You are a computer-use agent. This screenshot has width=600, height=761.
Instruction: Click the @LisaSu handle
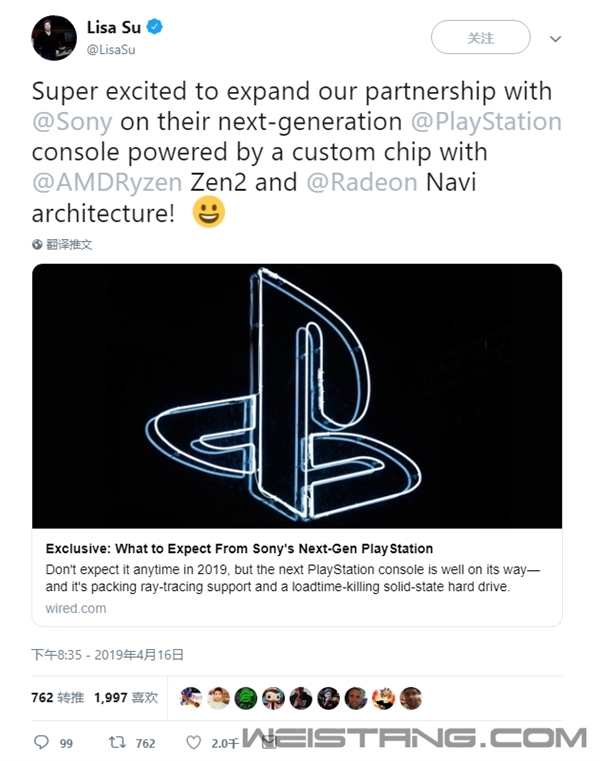111,50
